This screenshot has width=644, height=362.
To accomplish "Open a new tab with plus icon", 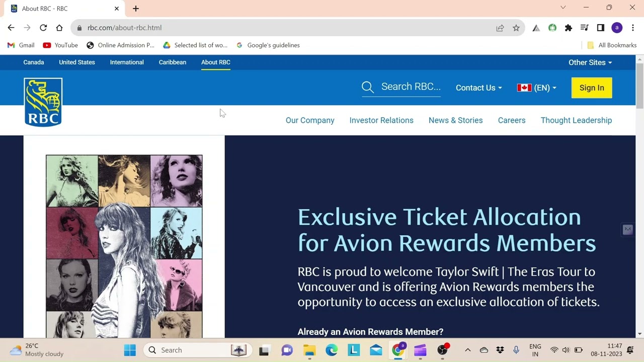I will click(136, 9).
